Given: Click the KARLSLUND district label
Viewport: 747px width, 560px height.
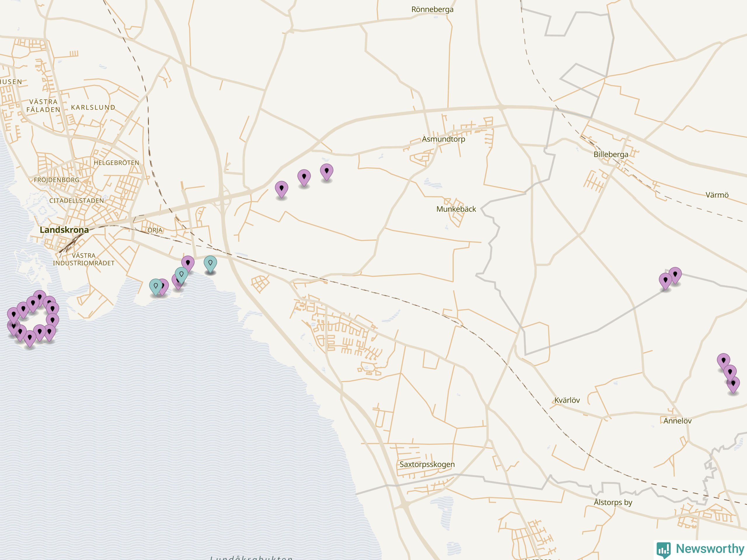Looking at the screenshot, I should [93, 107].
